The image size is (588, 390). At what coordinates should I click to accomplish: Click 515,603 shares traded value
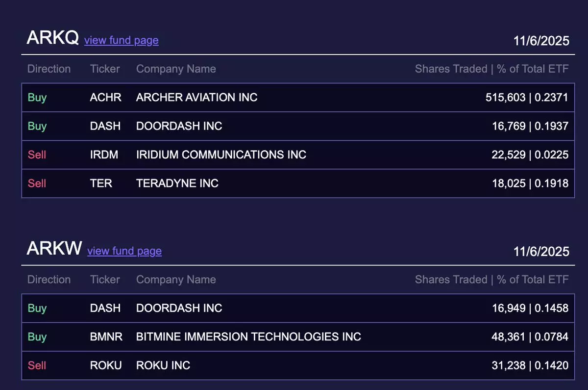pyautogui.click(x=505, y=97)
